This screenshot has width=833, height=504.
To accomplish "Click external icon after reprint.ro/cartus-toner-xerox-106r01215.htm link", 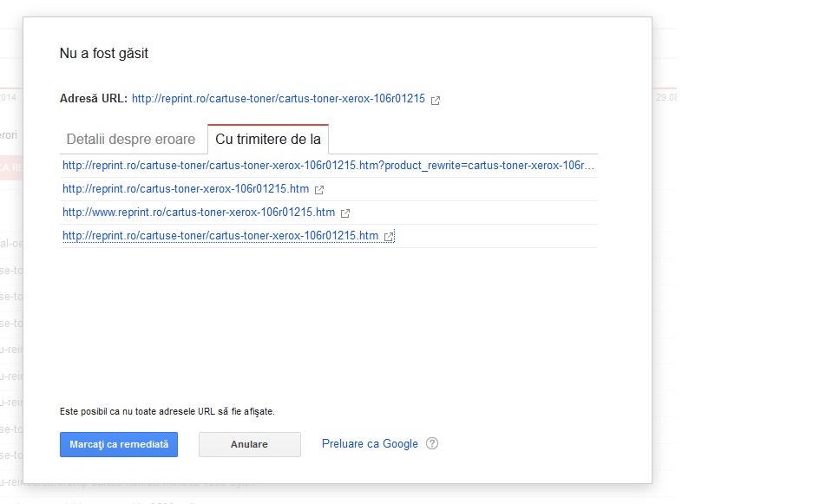I will point(319,189).
